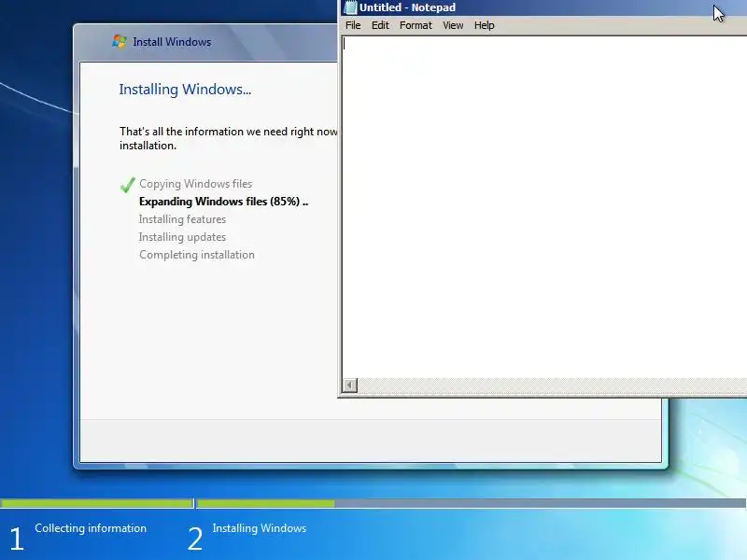Click 'Expanding Windows files (85%)' step

tap(223, 202)
